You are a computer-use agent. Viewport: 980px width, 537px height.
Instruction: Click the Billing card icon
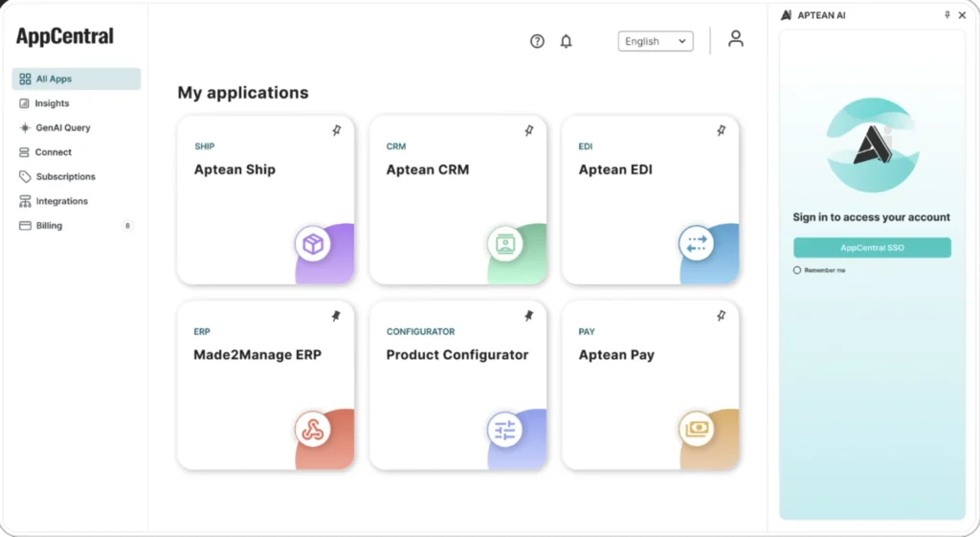point(25,226)
